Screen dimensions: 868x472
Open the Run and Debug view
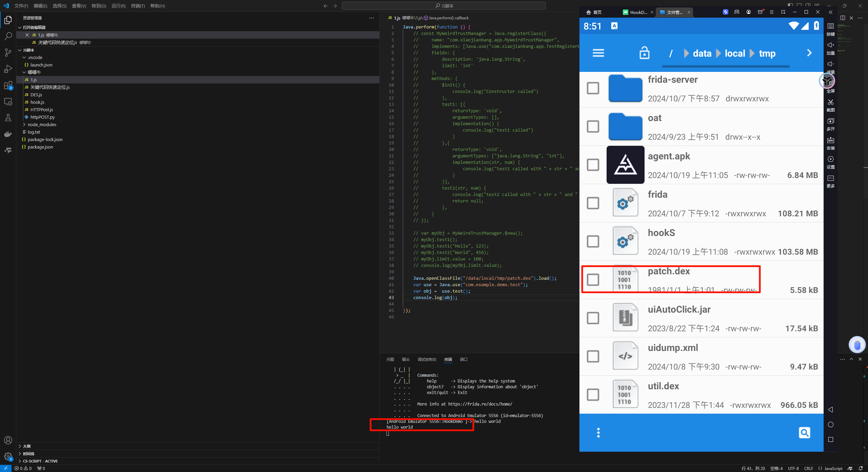pos(8,69)
